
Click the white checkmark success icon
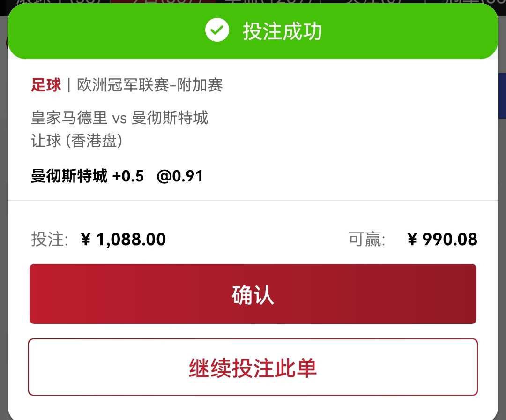(x=217, y=30)
